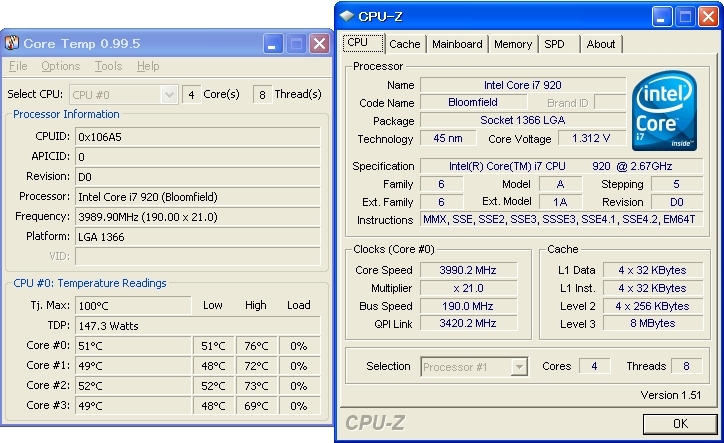Click the TDP field showing 147.3 Watts
Viewport: 724px width, 443px height.
(x=198, y=326)
